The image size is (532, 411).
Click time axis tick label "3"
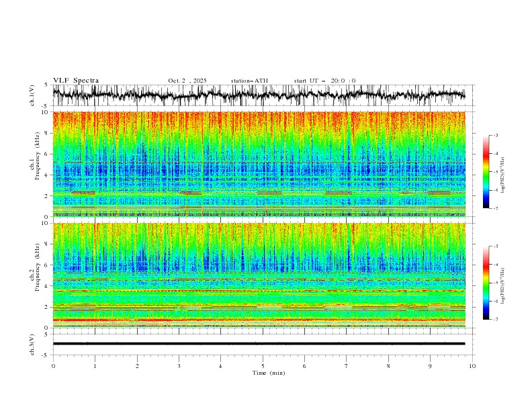point(179,366)
